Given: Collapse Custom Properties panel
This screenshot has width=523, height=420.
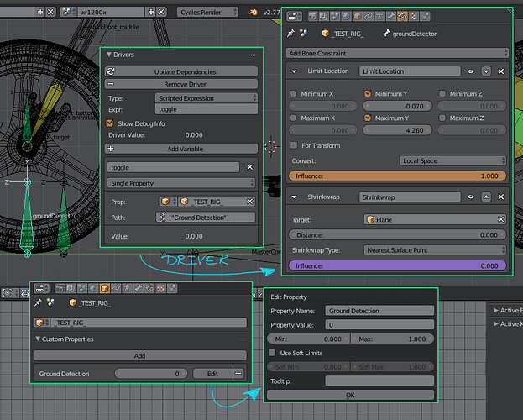Looking at the screenshot, I should [38, 339].
